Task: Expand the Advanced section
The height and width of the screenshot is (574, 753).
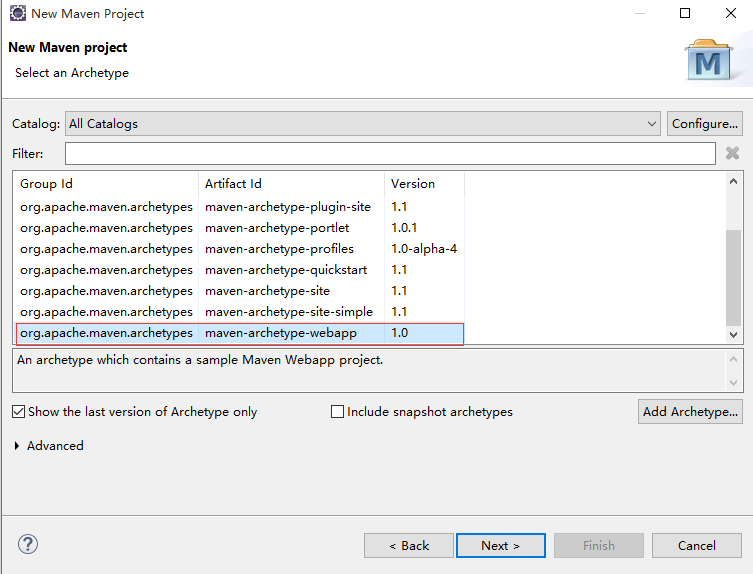Action: point(17,446)
